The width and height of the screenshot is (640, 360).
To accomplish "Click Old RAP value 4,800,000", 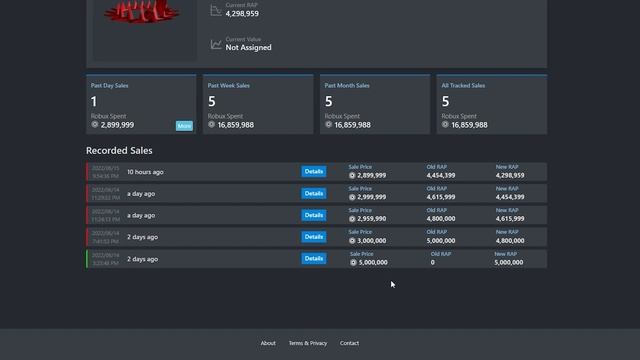I will [441, 219].
